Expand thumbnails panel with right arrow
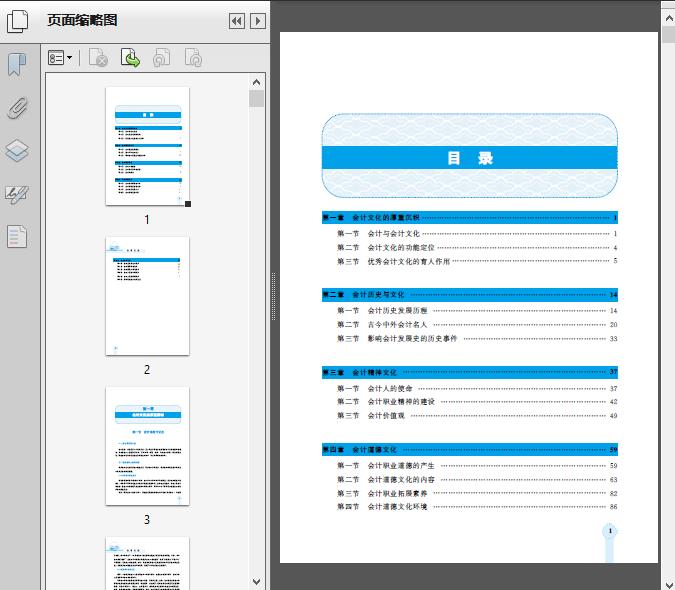The image size is (675, 590). tap(258, 21)
